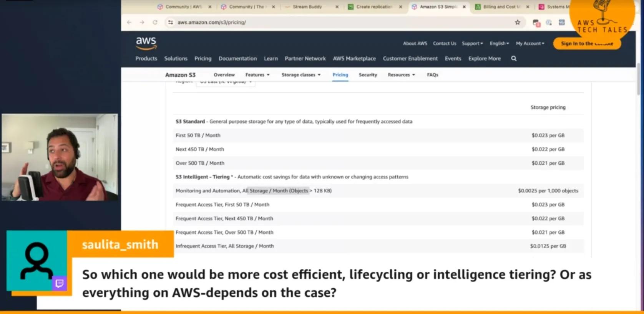Click the 'Storage pricing' column header
Viewport: 644px width, 314px height.
pos(548,107)
